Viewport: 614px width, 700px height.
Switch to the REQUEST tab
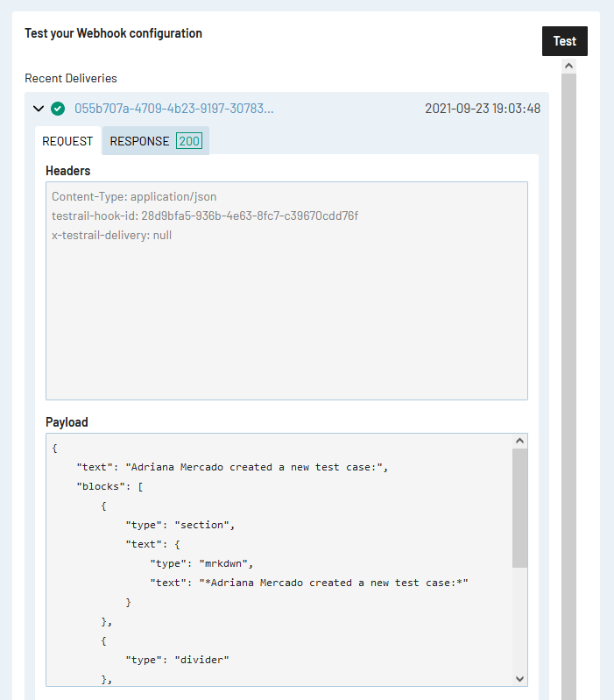67,141
